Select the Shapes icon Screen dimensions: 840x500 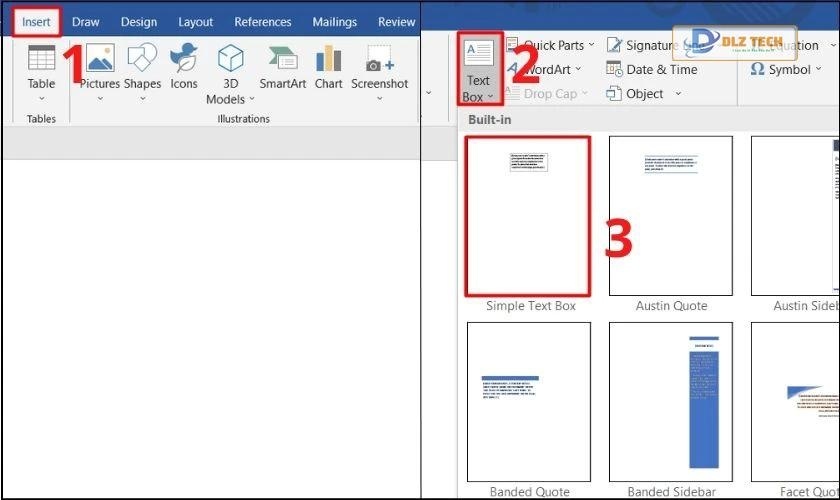click(142, 60)
